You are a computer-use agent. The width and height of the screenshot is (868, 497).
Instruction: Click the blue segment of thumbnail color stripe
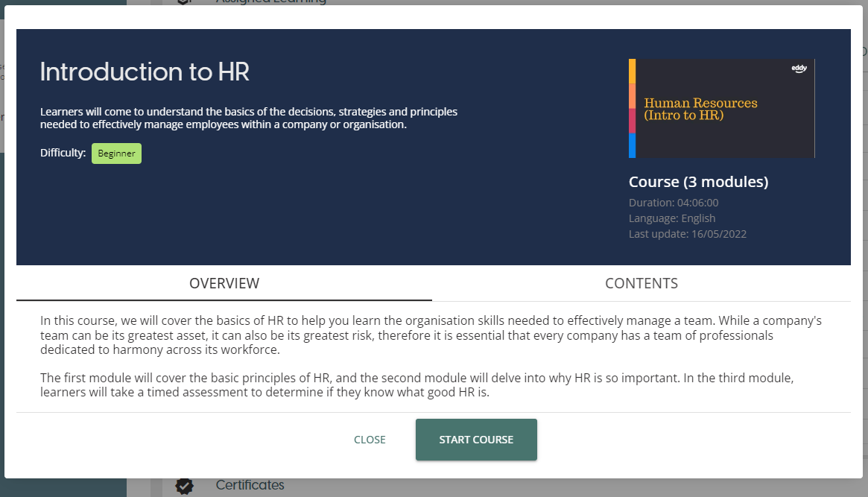(632, 145)
